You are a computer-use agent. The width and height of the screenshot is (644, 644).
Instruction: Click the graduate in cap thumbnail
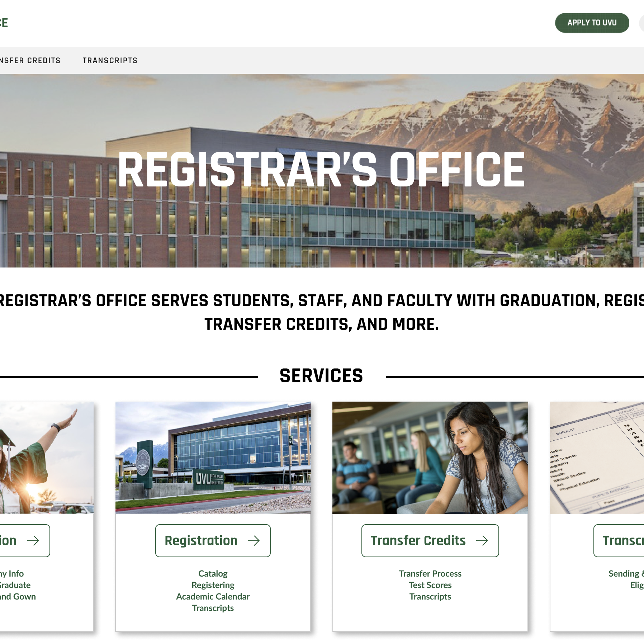pos(47,458)
